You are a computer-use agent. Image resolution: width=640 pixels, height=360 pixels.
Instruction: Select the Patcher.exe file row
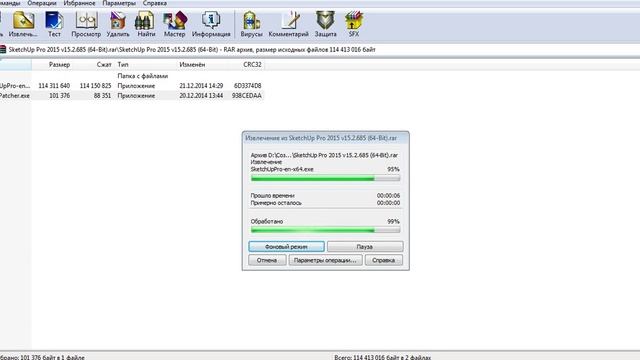[x=131, y=96]
